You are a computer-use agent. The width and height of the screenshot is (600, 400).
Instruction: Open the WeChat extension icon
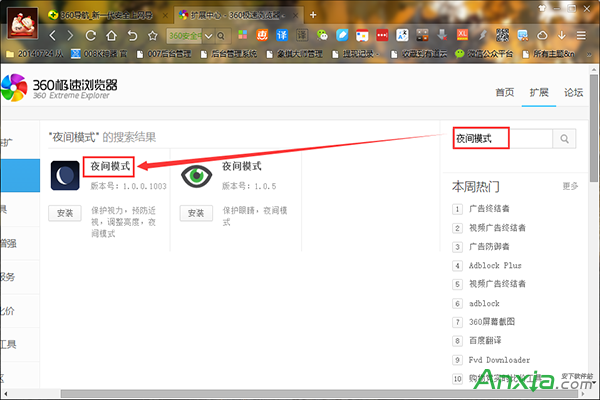click(322, 35)
